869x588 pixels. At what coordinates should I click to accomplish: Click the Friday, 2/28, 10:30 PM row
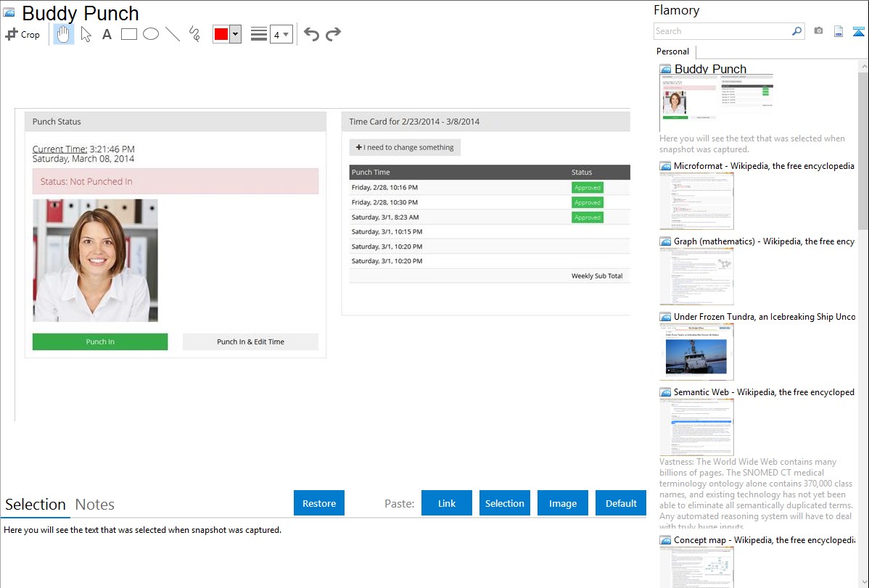pyautogui.click(x=490, y=202)
